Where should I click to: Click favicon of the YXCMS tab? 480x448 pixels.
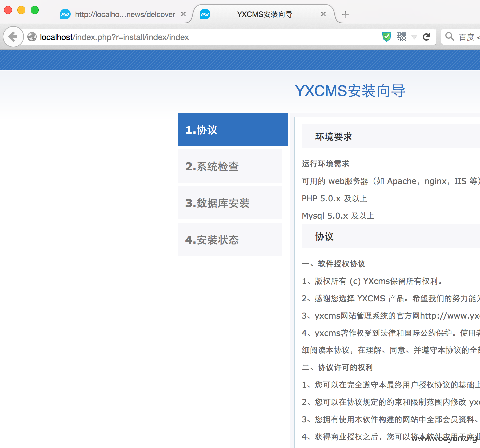[x=205, y=14]
